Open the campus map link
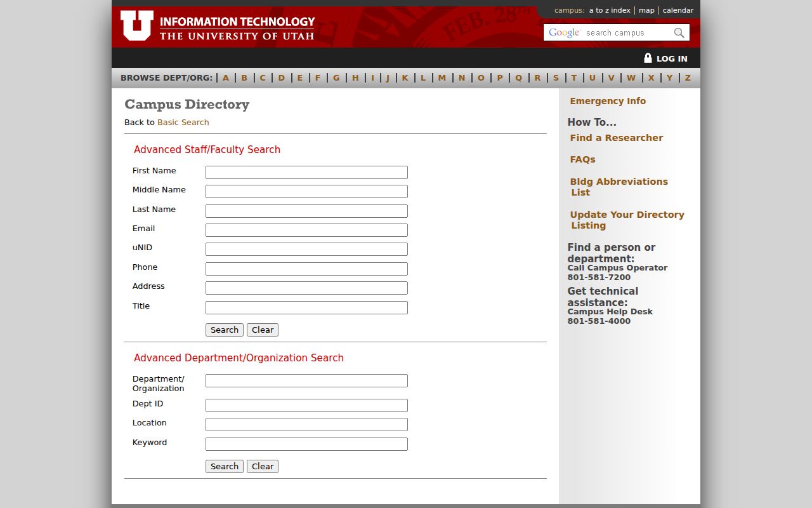Viewport: 812px width, 508px height. tap(646, 10)
